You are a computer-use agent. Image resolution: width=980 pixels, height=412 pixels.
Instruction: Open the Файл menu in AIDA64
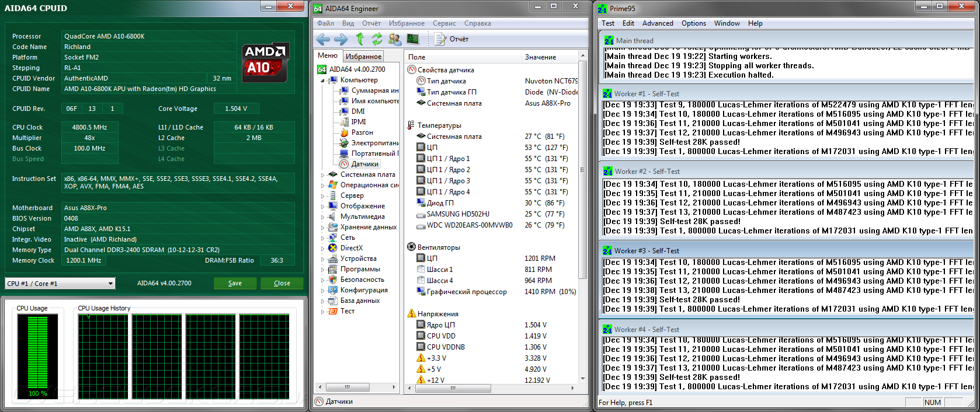coord(326,23)
